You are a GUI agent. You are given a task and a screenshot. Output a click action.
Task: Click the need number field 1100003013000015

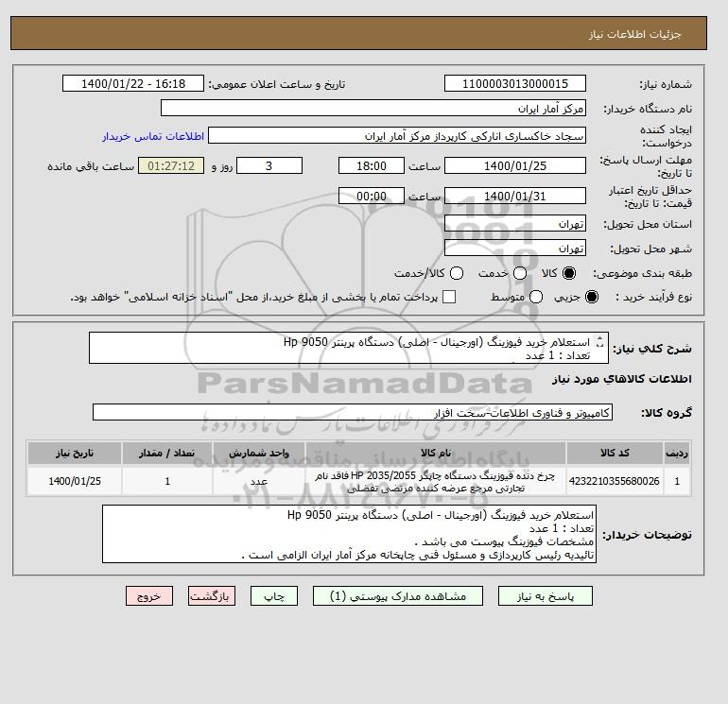click(x=515, y=83)
